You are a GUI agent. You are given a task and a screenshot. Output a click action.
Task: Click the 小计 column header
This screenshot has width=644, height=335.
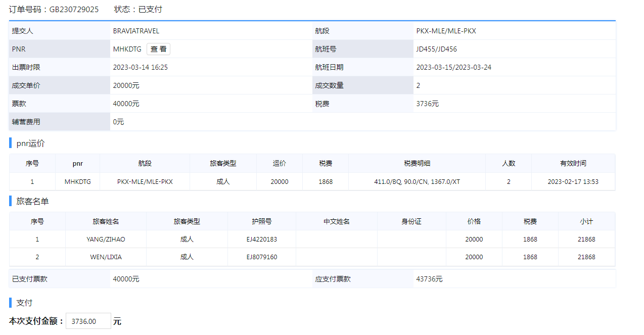click(586, 221)
